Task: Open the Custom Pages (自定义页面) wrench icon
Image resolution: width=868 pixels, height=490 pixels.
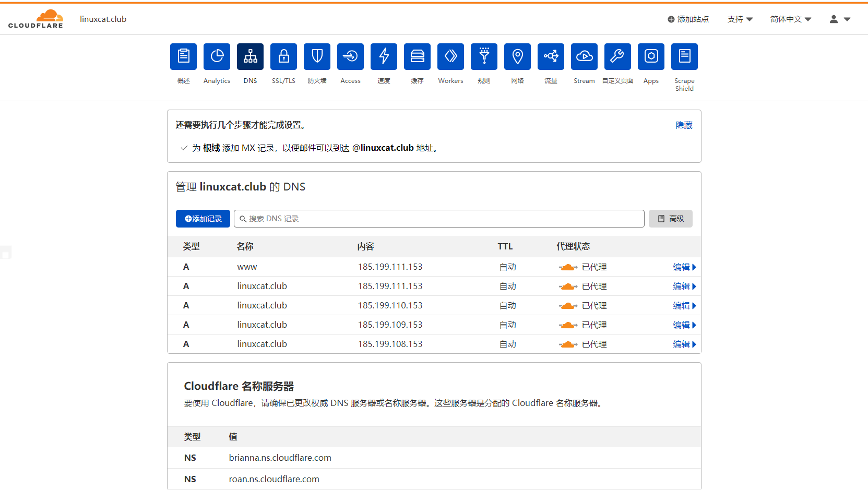Action: (617, 56)
